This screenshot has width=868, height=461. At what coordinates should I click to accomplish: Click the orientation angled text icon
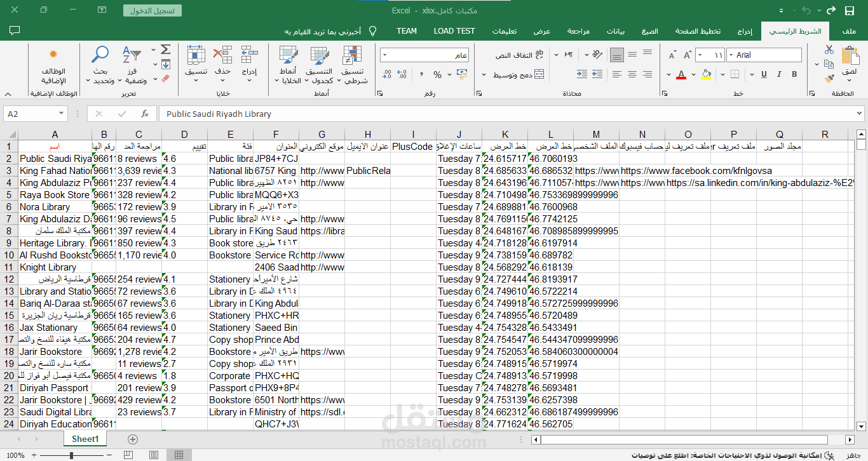[x=597, y=55]
